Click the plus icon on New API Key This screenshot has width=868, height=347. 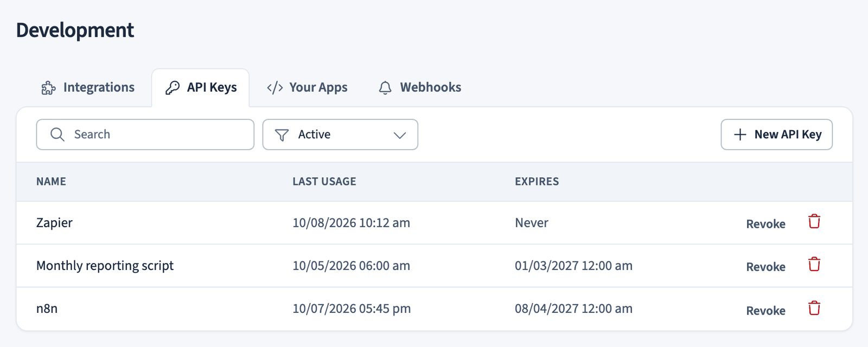740,134
